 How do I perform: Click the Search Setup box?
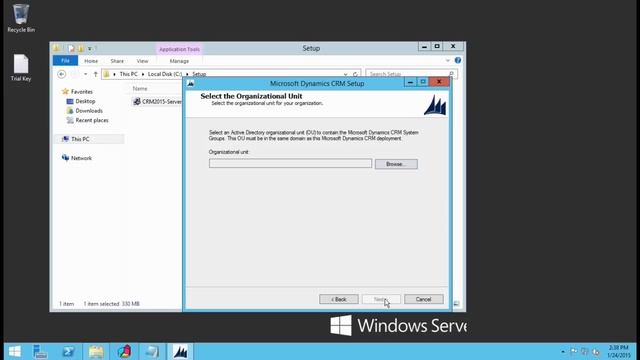point(411,74)
